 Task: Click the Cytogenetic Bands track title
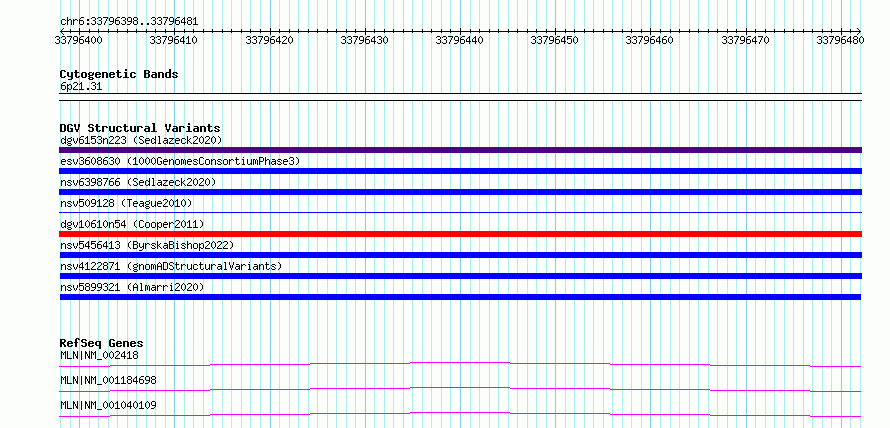(119, 74)
